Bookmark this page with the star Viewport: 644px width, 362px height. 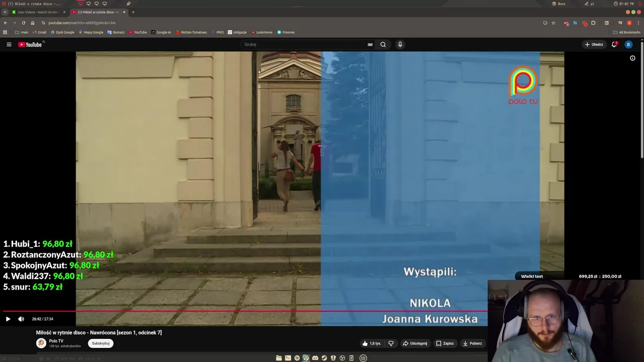point(553,23)
